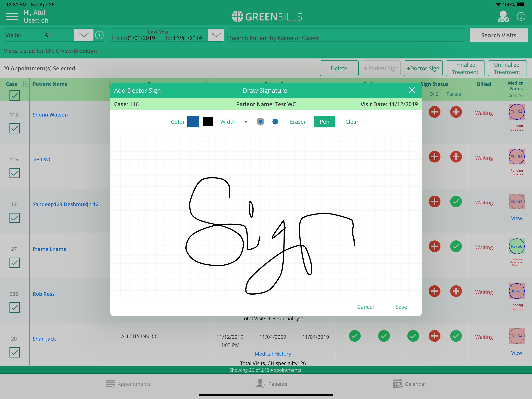Cancel the signature dialog

[365, 307]
